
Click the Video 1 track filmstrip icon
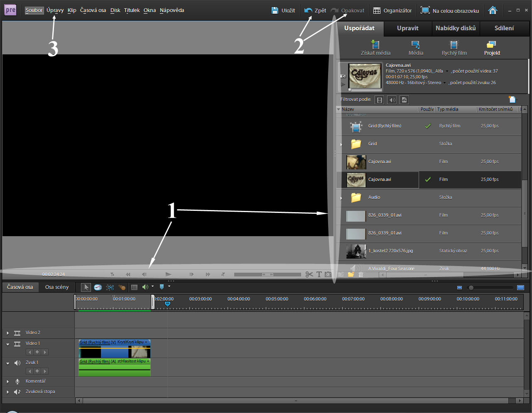coord(17,344)
